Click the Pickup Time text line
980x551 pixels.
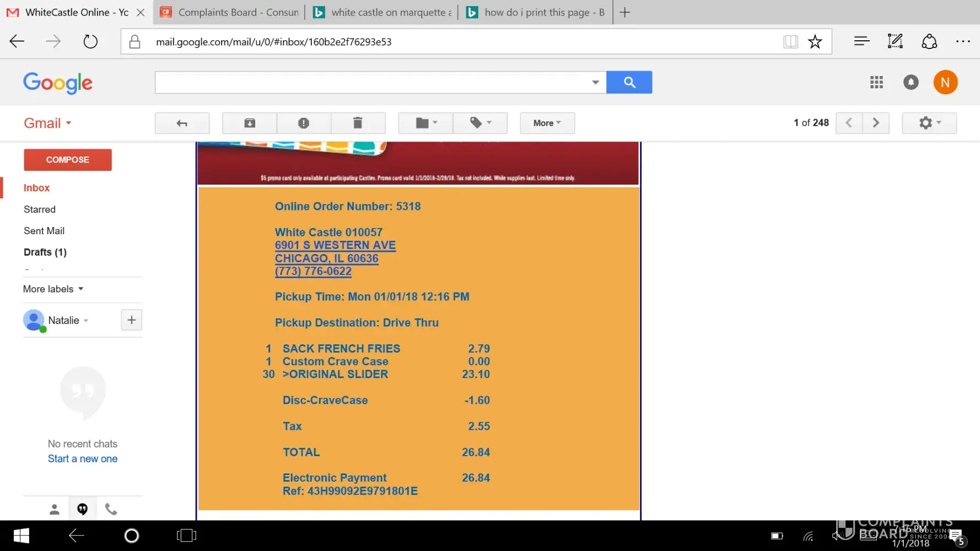coord(372,297)
